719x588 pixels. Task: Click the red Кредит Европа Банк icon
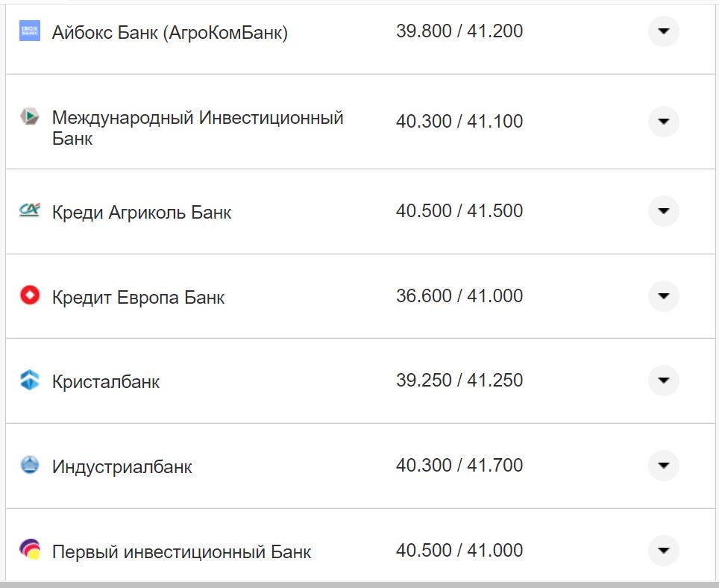click(x=28, y=295)
